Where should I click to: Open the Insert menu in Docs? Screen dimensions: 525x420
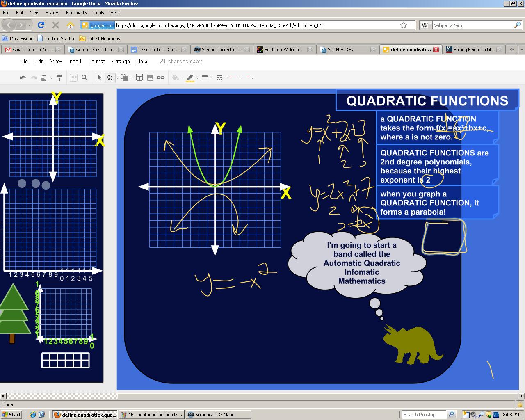tap(75, 61)
